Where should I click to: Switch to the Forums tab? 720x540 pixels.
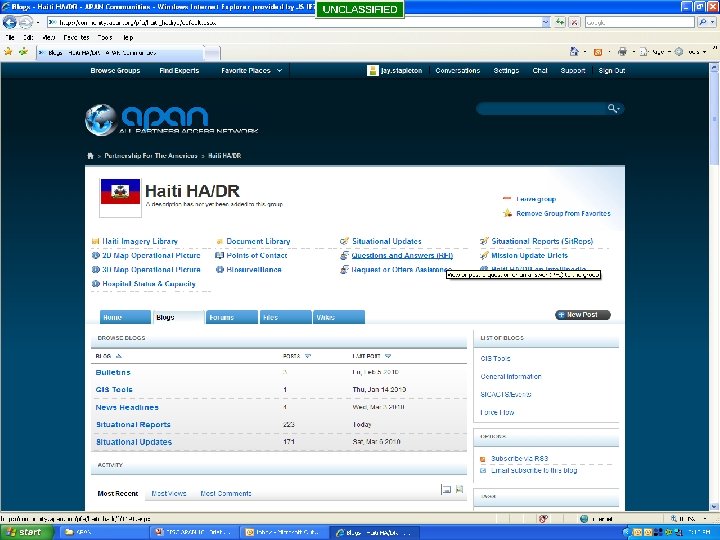pos(232,317)
